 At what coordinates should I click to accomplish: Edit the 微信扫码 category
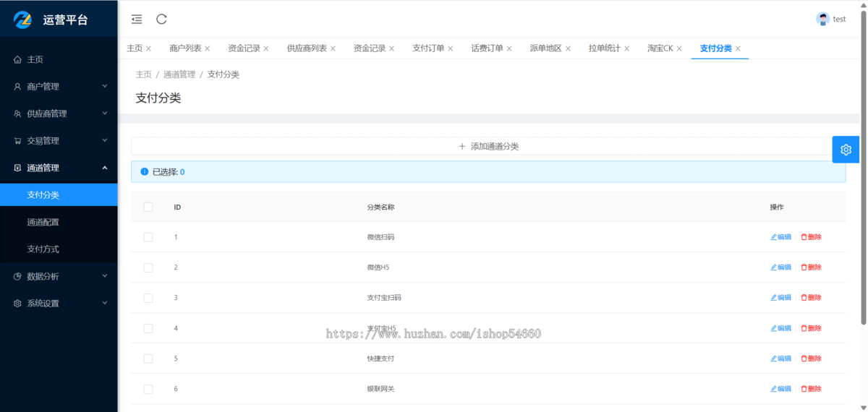[780, 237]
